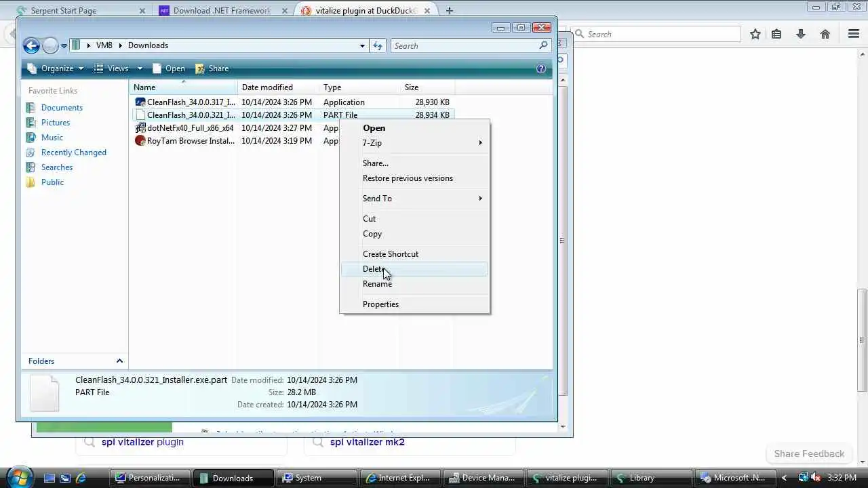The width and height of the screenshot is (868, 488).
Task: Open a new browser tab with plus
Action: click(x=450, y=10)
